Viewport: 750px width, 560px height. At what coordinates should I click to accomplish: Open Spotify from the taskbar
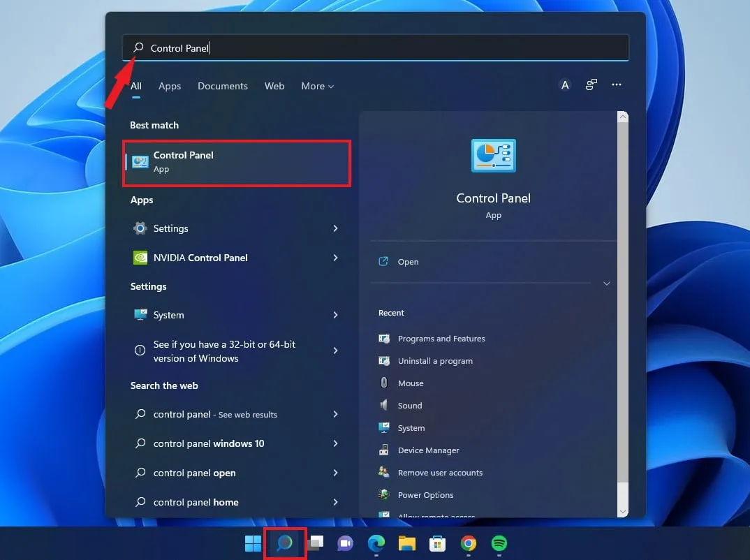click(x=499, y=543)
